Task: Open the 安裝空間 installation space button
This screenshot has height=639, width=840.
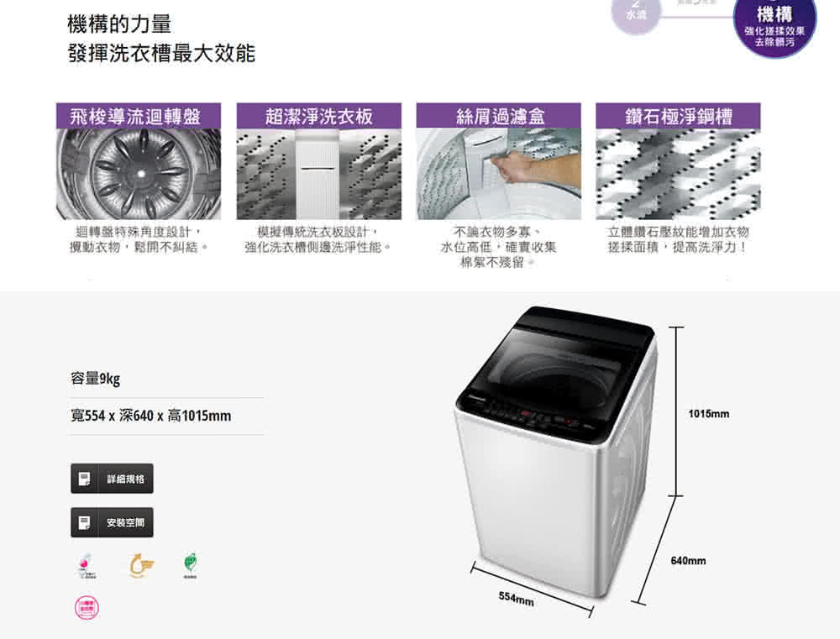Action: point(112,522)
